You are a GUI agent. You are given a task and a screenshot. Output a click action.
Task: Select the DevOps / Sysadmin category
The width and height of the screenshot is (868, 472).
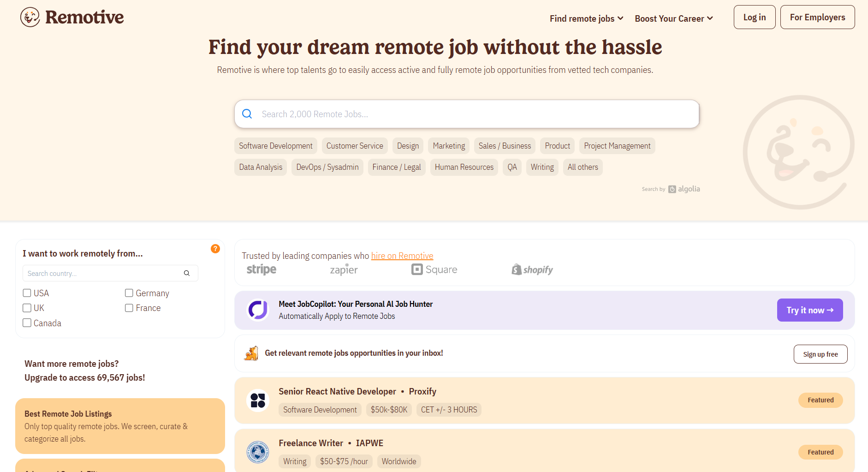point(327,167)
